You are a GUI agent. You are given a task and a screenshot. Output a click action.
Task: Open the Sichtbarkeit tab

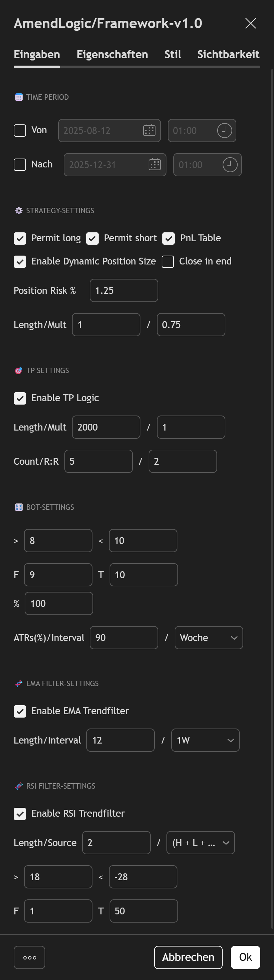click(x=228, y=54)
